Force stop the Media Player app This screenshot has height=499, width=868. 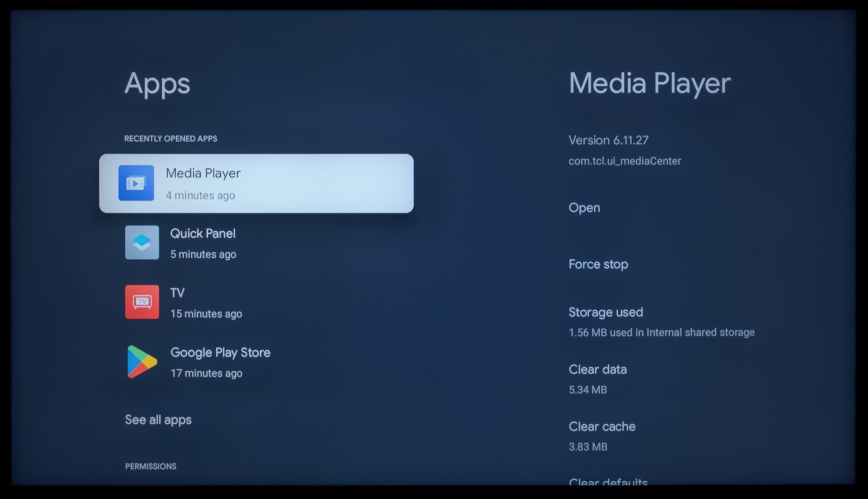click(598, 264)
